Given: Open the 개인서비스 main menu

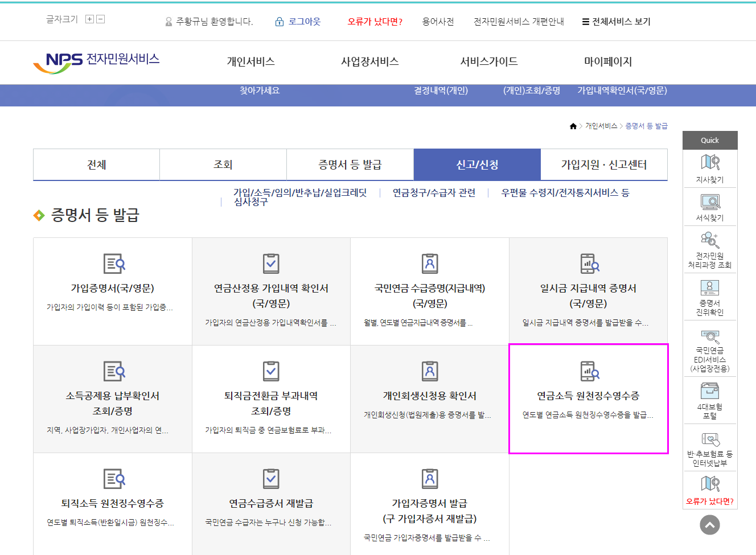Looking at the screenshot, I should [x=250, y=61].
